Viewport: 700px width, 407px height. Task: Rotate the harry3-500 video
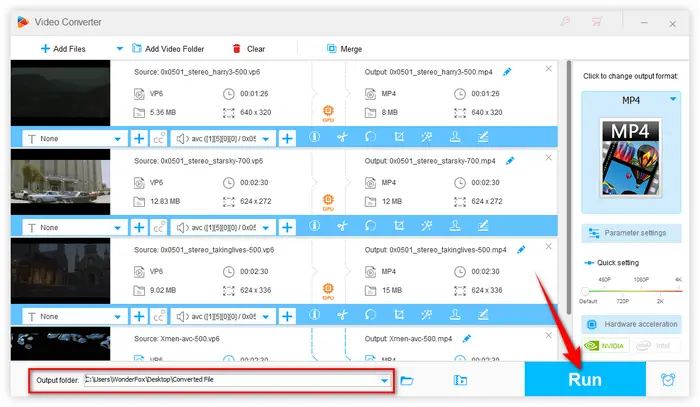[370, 137]
